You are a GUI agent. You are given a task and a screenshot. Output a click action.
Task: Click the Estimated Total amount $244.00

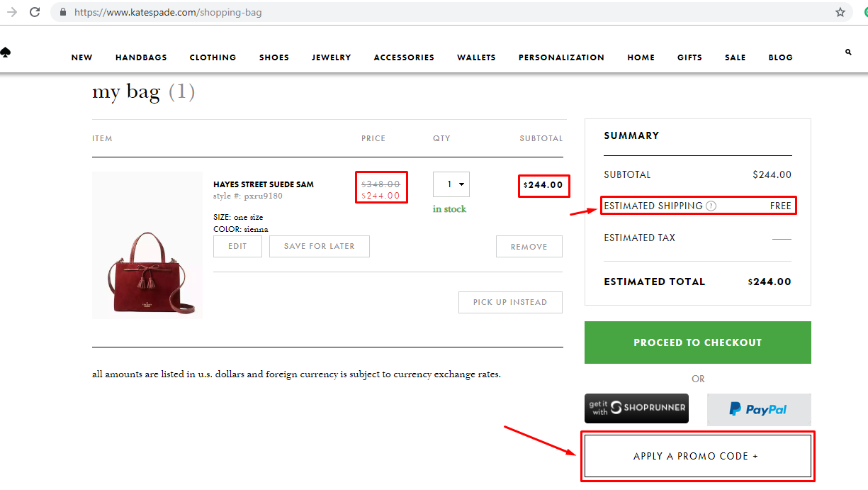pyautogui.click(x=770, y=282)
